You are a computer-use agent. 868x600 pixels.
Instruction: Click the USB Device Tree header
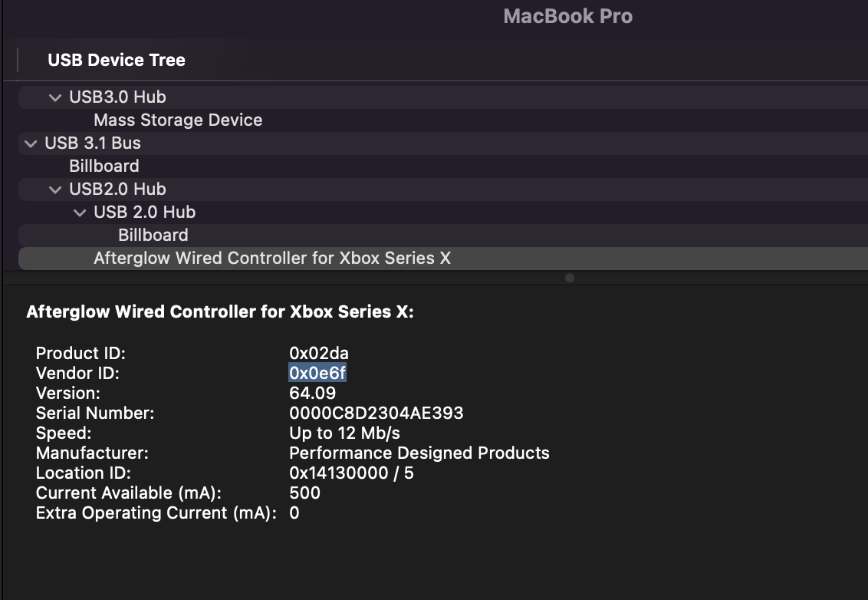click(x=117, y=60)
